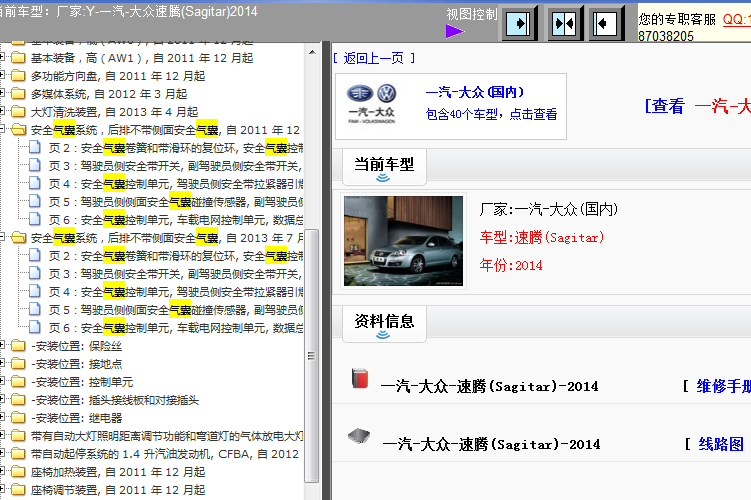Click folder icon of -安装位置: 保险丝
Viewport: 751px width, 500px height.
(x=18, y=346)
